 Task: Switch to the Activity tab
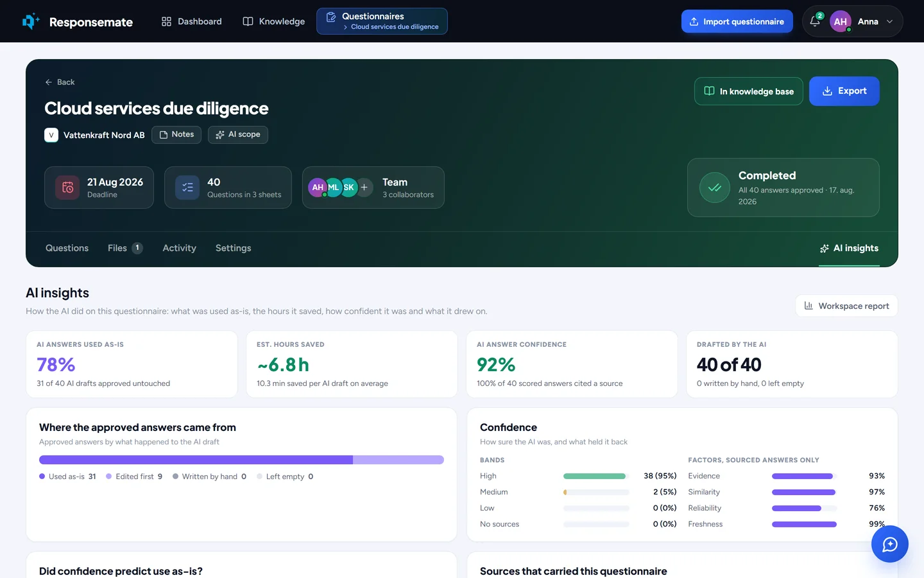point(180,248)
